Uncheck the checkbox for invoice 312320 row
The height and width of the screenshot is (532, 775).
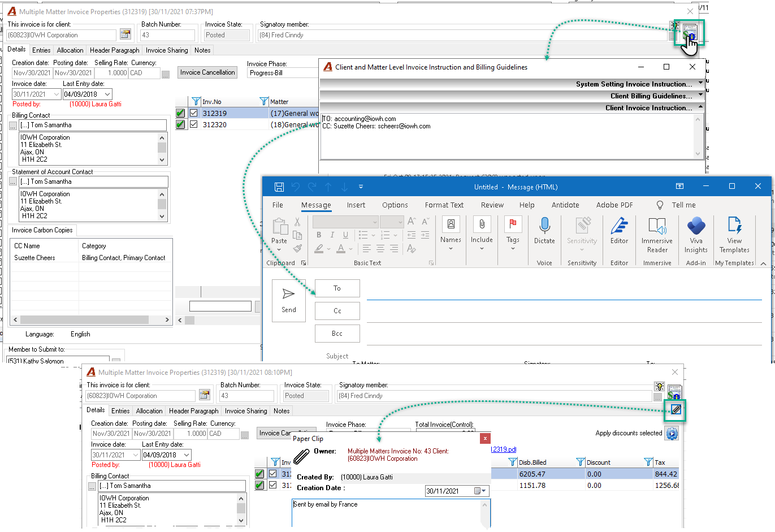pos(194,124)
